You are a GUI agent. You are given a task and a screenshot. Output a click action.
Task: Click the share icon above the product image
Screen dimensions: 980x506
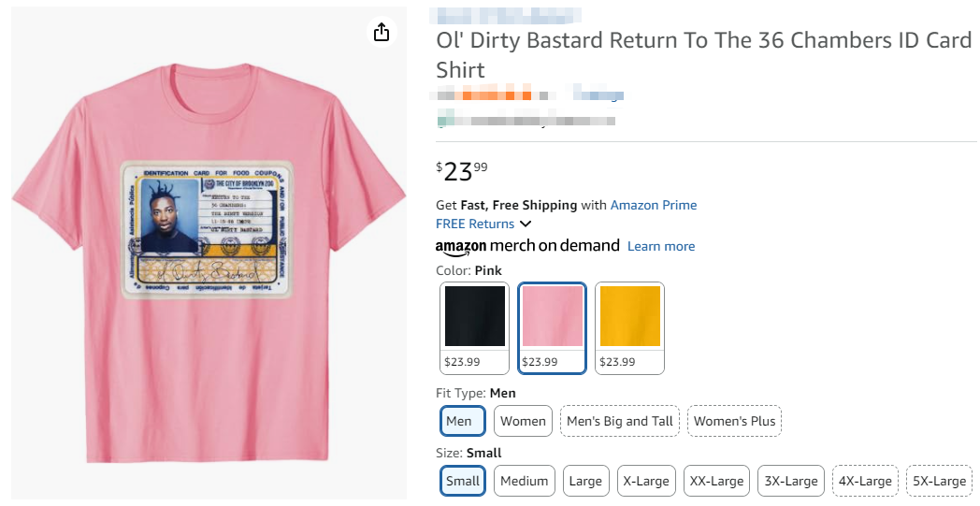[381, 33]
